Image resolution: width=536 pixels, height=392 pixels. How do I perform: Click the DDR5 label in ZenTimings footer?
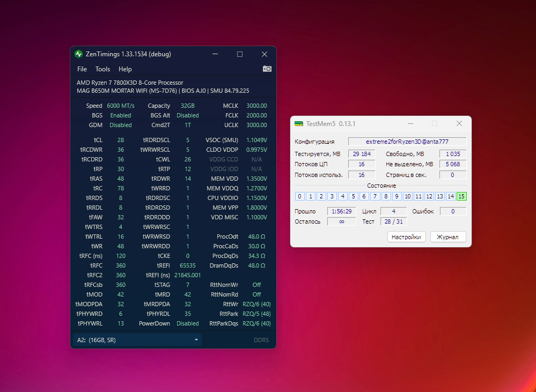coord(261,340)
